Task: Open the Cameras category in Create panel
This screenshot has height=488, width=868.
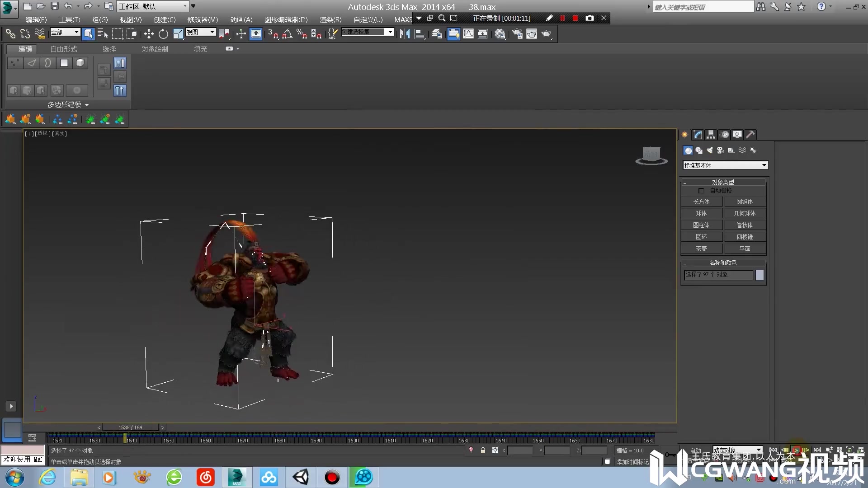Action: tap(721, 150)
